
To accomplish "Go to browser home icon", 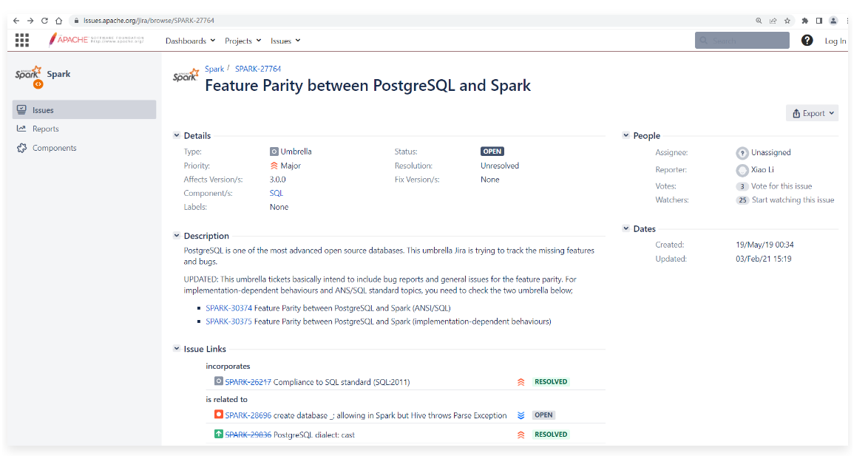I will 58,21.
